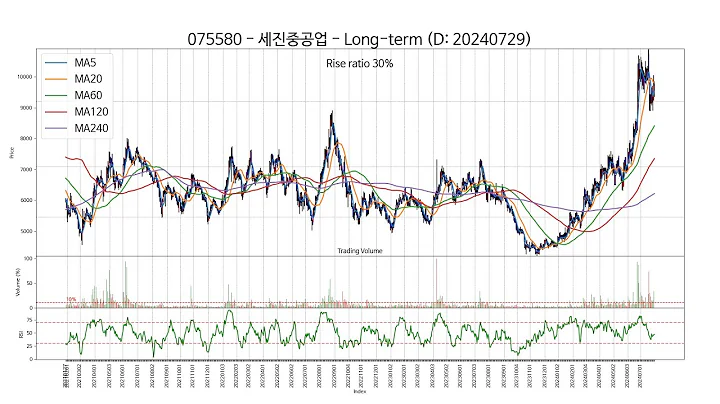Click the '100' volume axis label

point(28,259)
